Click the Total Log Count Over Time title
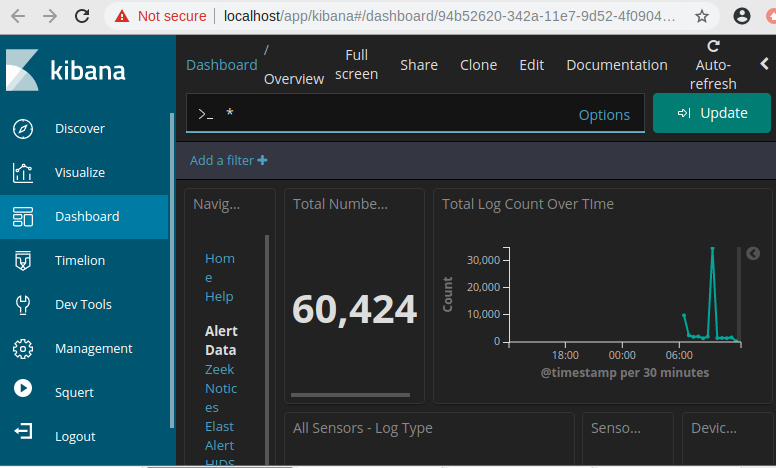This screenshot has height=468, width=776. click(x=528, y=204)
